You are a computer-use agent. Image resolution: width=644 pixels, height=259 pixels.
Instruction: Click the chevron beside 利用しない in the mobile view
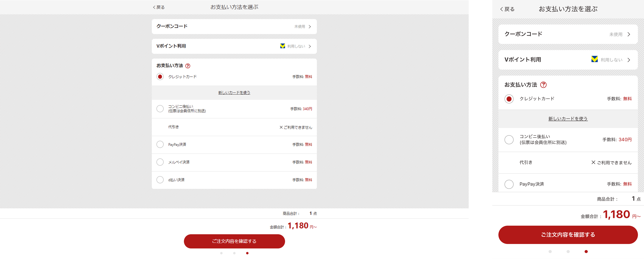[629, 60]
